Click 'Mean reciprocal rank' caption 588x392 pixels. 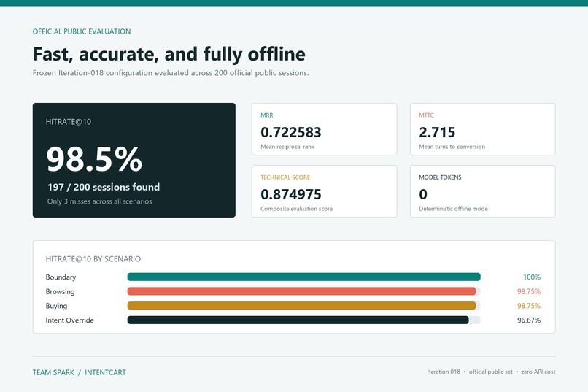[x=287, y=147]
